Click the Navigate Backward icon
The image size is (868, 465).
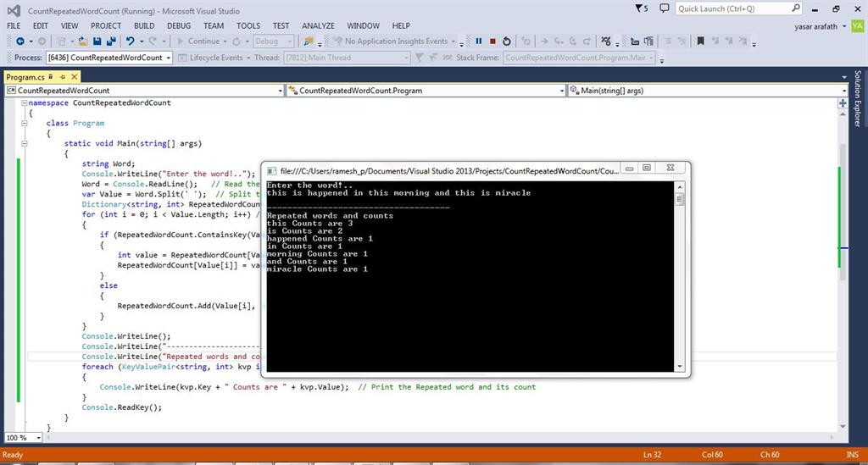click(x=19, y=41)
